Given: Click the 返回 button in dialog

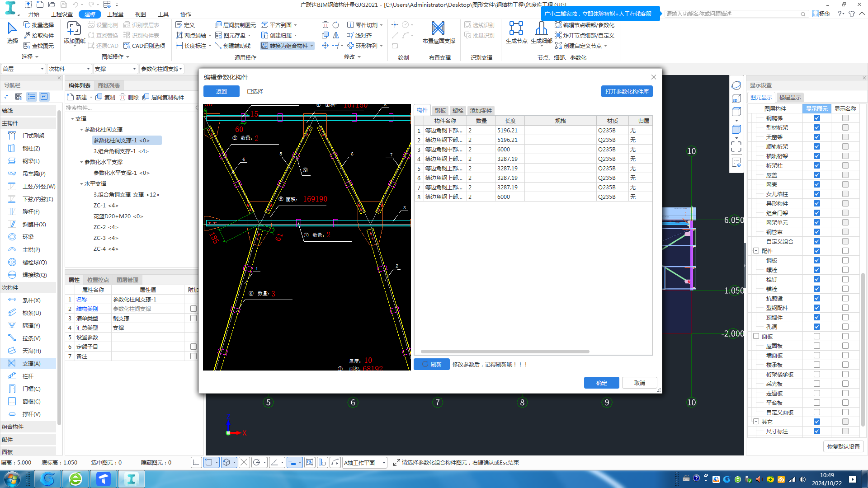Looking at the screenshot, I should pyautogui.click(x=221, y=91).
